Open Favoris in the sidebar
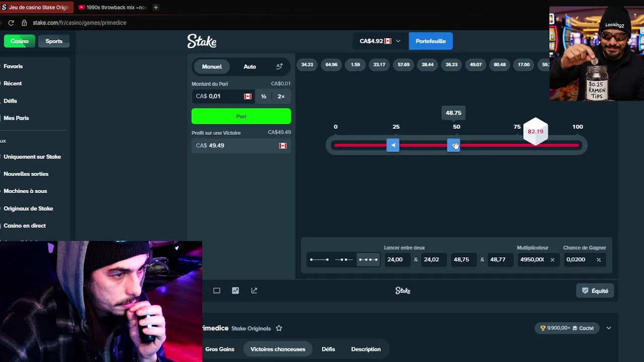 [13, 66]
